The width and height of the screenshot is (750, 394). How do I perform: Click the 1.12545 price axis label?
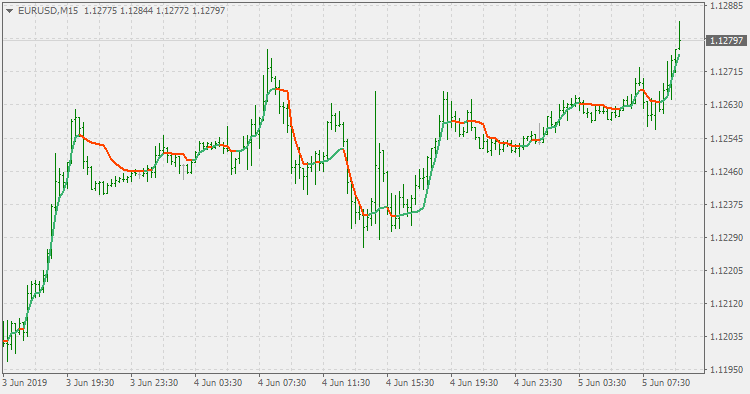pyautogui.click(x=727, y=139)
